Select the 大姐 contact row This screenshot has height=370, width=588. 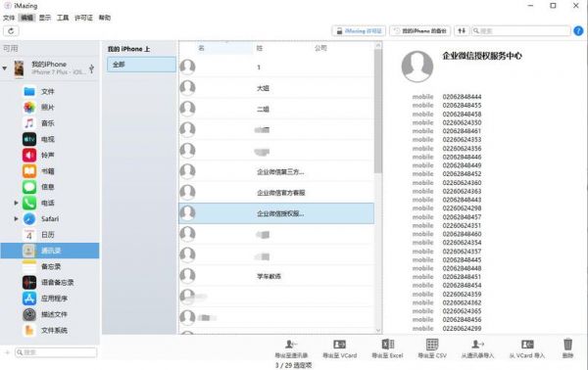click(276, 88)
